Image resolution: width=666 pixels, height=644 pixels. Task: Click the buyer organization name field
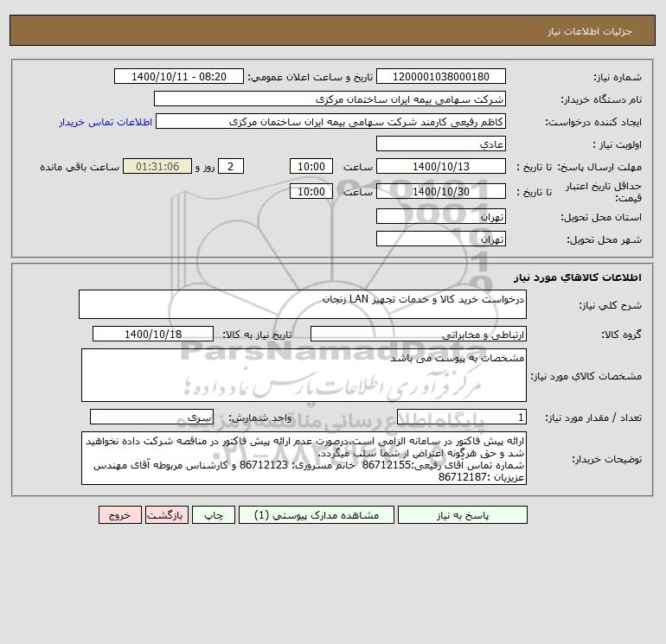pos(330,99)
